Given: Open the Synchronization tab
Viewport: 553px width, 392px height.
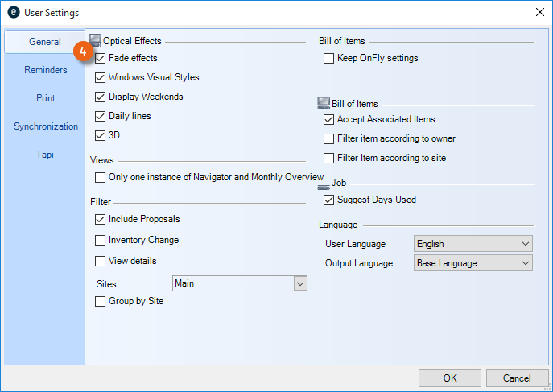Looking at the screenshot, I should click(x=45, y=126).
